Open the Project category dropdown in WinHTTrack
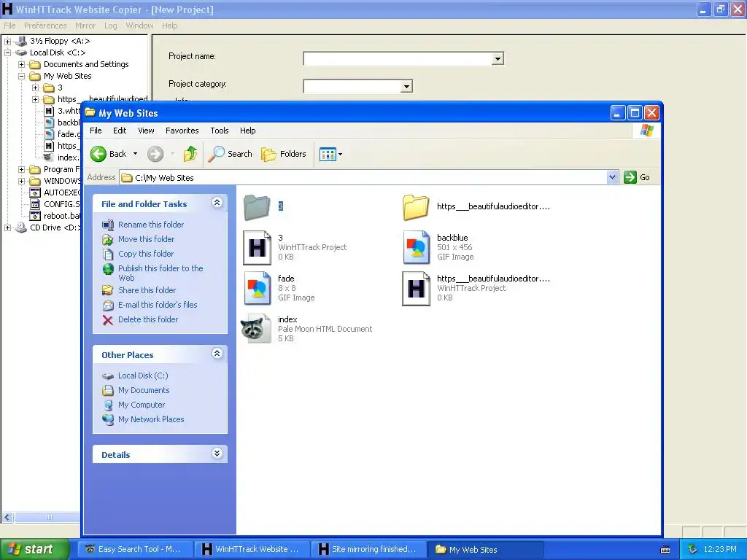Image resolution: width=747 pixels, height=560 pixels. click(x=406, y=86)
